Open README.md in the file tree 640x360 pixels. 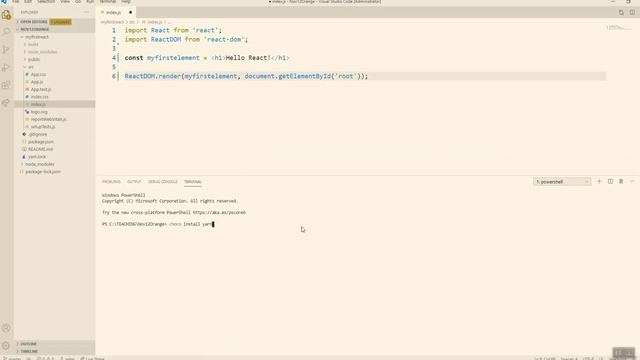[40, 149]
